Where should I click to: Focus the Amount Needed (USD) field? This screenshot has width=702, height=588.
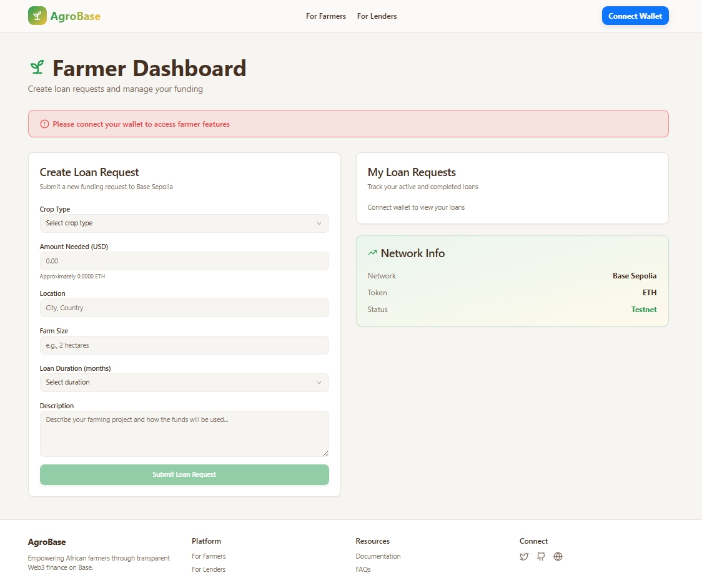click(x=184, y=261)
